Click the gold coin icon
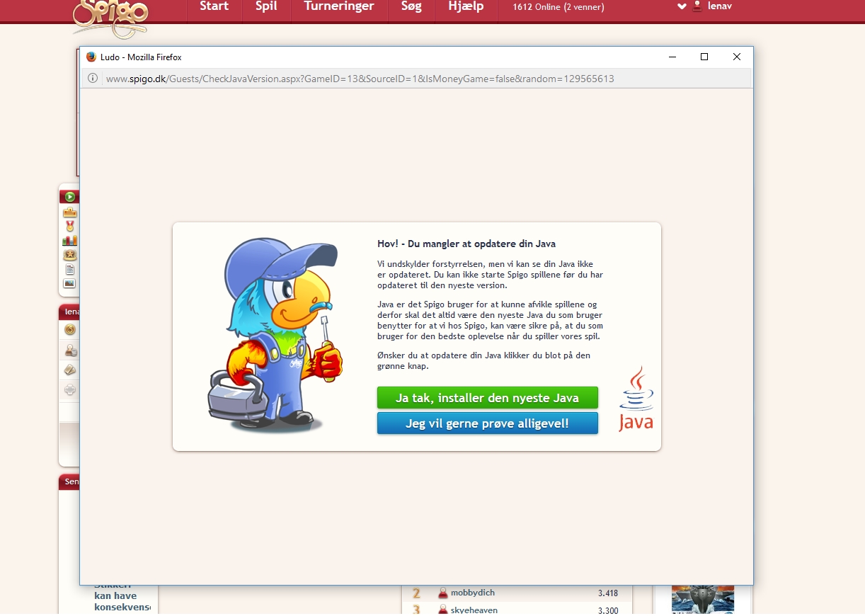Viewport: 865px width, 616px height. 70,330
